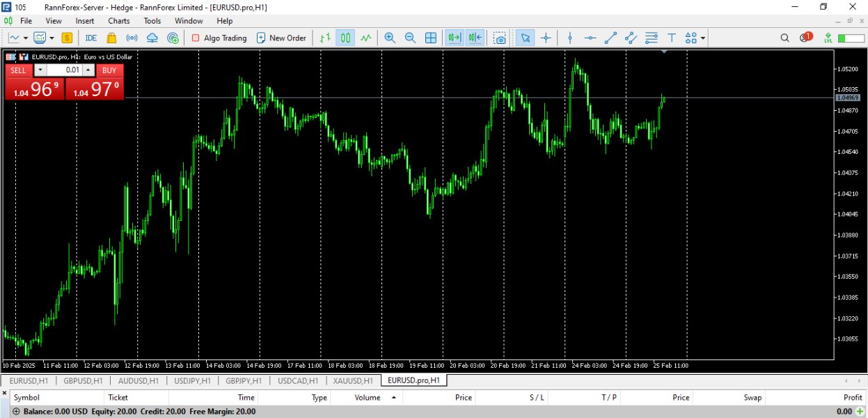Click the Zoom In magnifier icon
Viewport: 868px width, 418px height.
pyautogui.click(x=390, y=38)
